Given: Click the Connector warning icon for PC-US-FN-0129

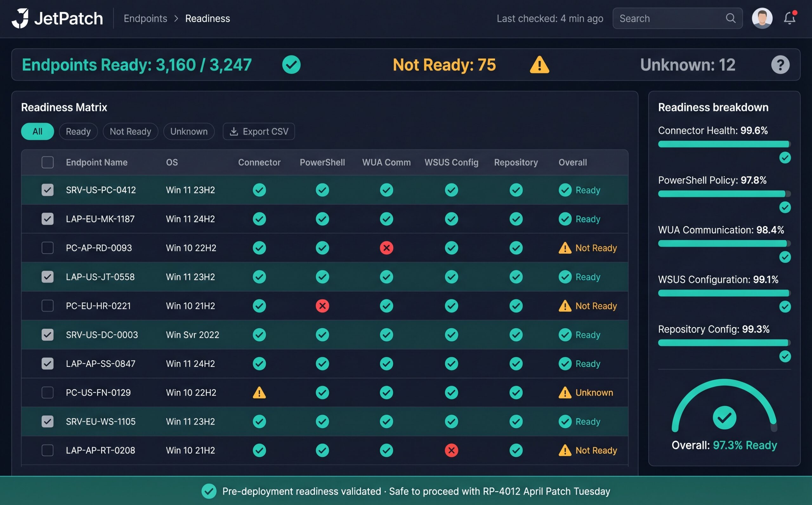Looking at the screenshot, I should click(x=259, y=392).
